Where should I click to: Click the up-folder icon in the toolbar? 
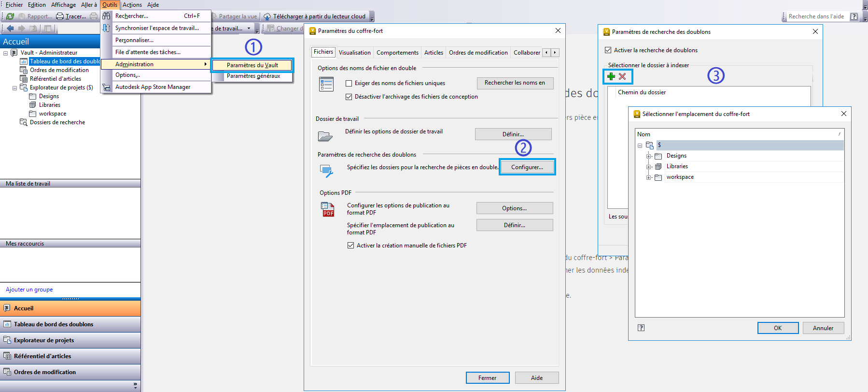click(33, 29)
